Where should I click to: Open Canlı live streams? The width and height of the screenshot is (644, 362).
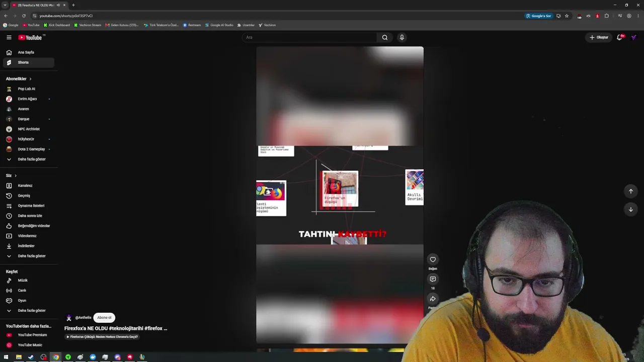pos(28,291)
